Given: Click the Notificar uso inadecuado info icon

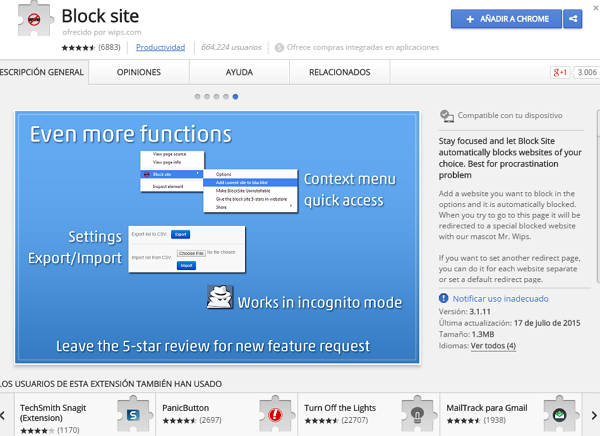Looking at the screenshot, I should click(444, 299).
